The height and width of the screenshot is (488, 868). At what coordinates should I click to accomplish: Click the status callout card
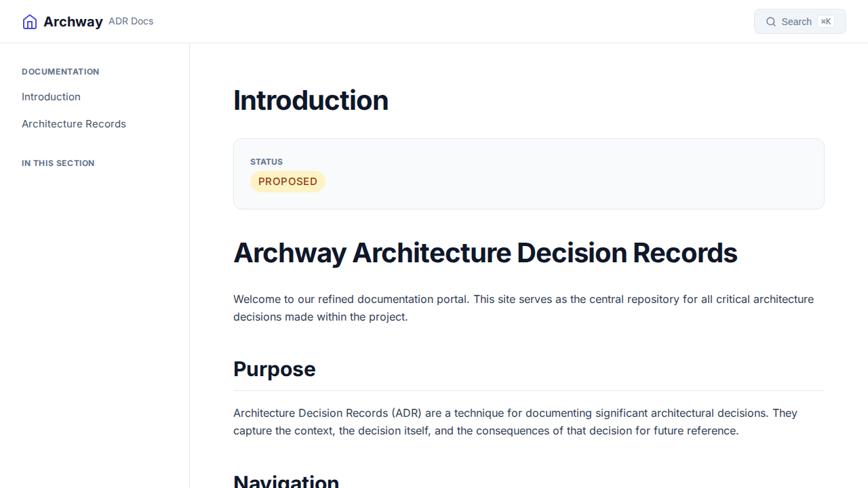click(528, 174)
